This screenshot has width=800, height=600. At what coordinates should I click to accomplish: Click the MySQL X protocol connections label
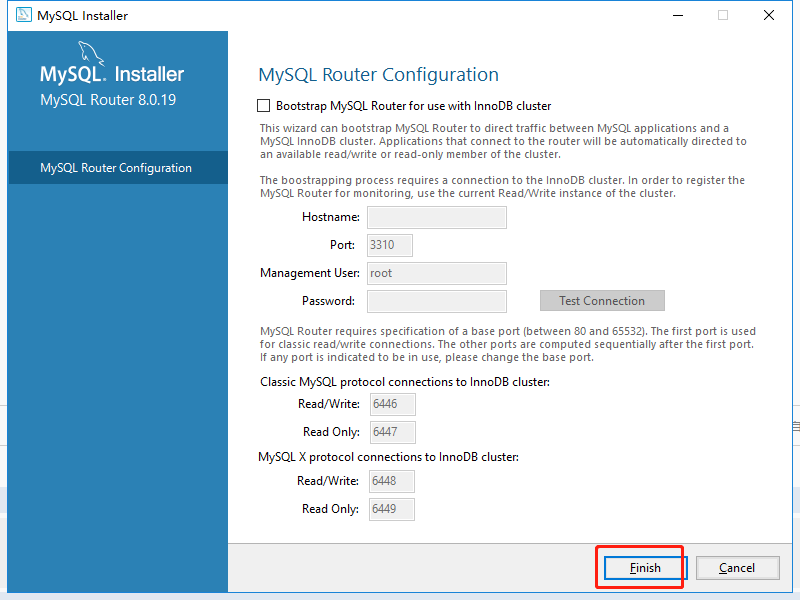(388, 457)
